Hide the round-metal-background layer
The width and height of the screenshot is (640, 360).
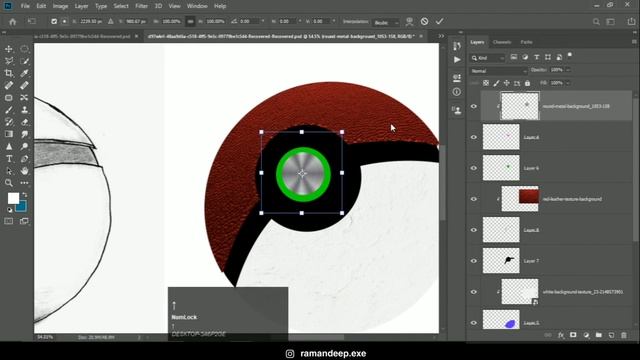coord(473,106)
